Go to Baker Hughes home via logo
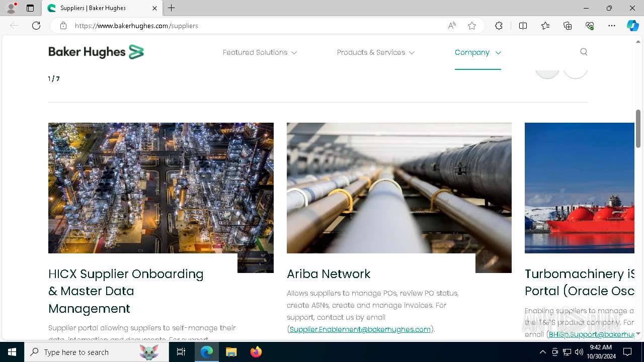Image resolution: width=644 pixels, height=362 pixels. [x=96, y=52]
